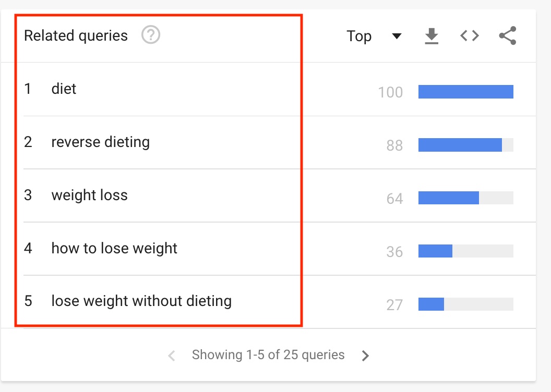Click the blue bar for diet

coord(465,92)
